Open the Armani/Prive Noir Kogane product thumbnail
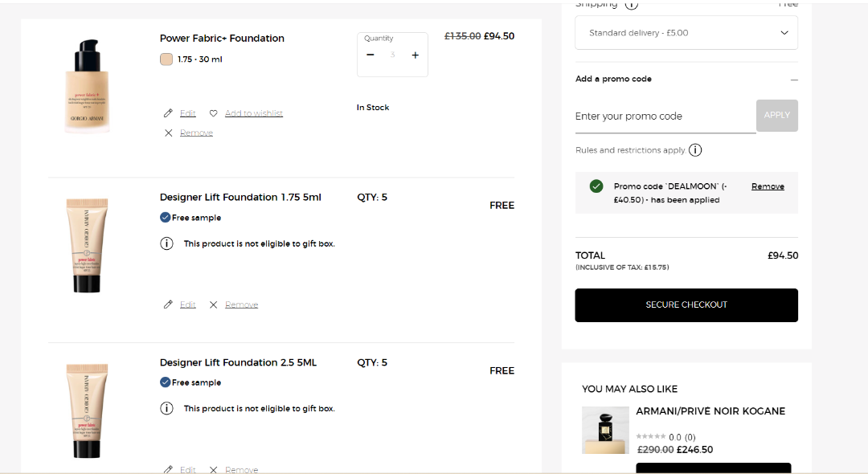Image resolution: width=868 pixels, height=474 pixels. click(605, 430)
